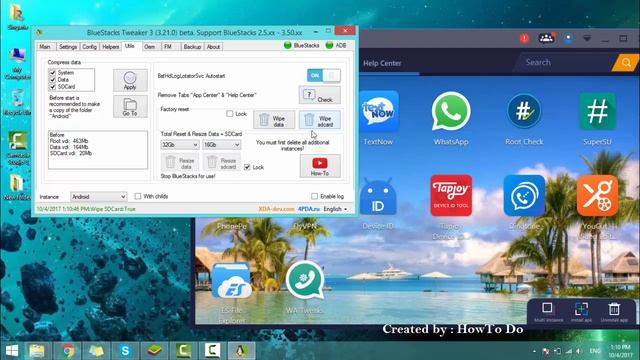
Task: Click the Apply compress button
Action: click(x=130, y=80)
